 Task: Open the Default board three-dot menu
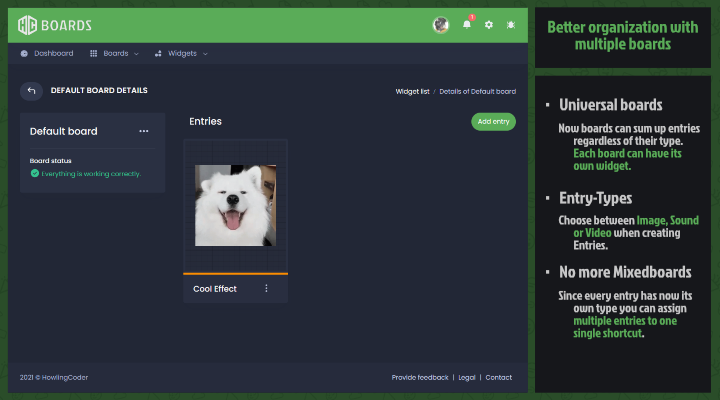[x=144, y=131]
